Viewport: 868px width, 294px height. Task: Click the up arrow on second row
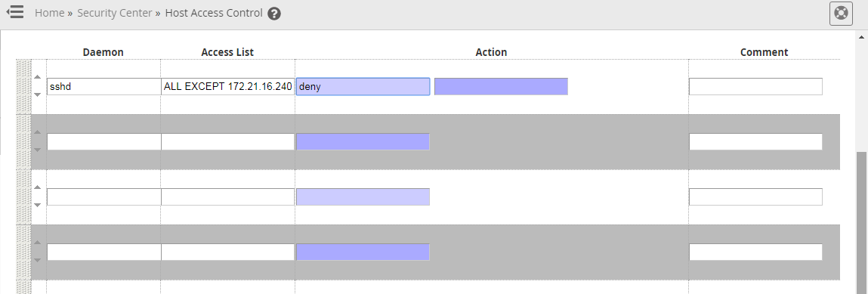38,132
